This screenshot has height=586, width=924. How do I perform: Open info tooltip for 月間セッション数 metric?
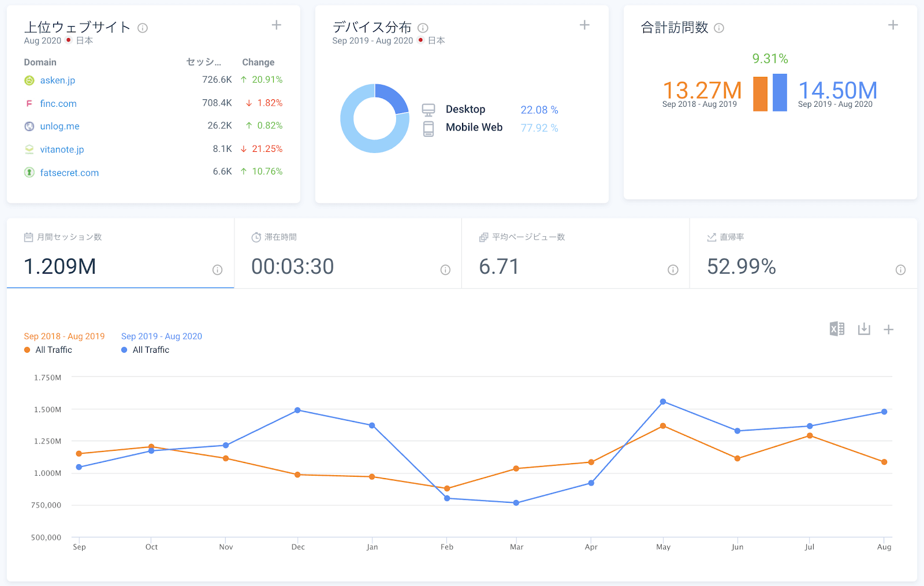(x=217, y=270)
